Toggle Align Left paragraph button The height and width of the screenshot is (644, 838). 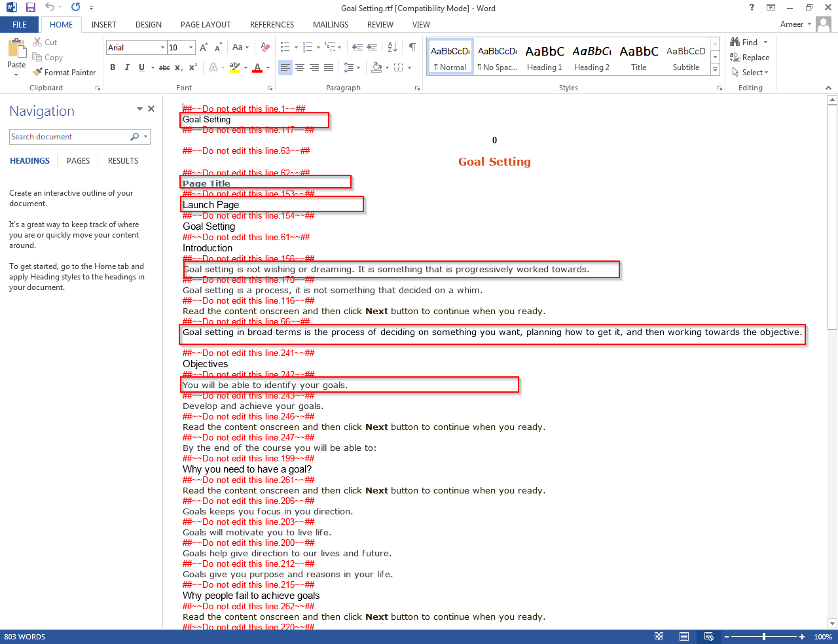pos(285,67)
